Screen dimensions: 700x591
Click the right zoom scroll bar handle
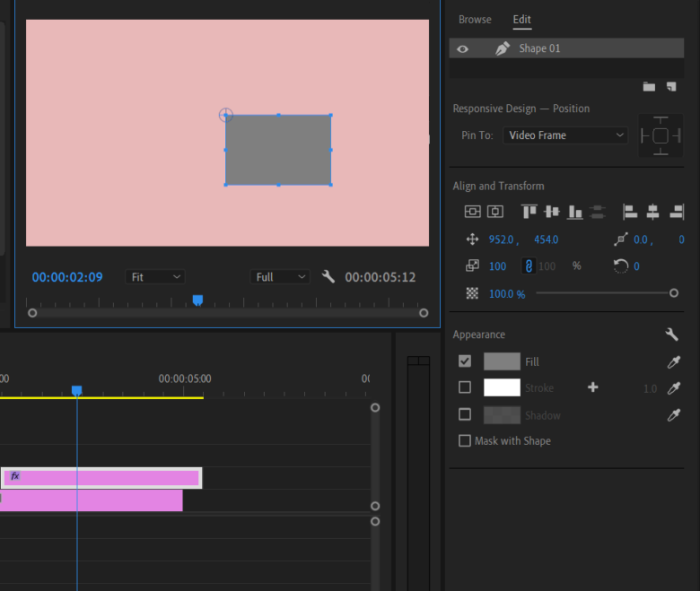[x=424, y=313]
